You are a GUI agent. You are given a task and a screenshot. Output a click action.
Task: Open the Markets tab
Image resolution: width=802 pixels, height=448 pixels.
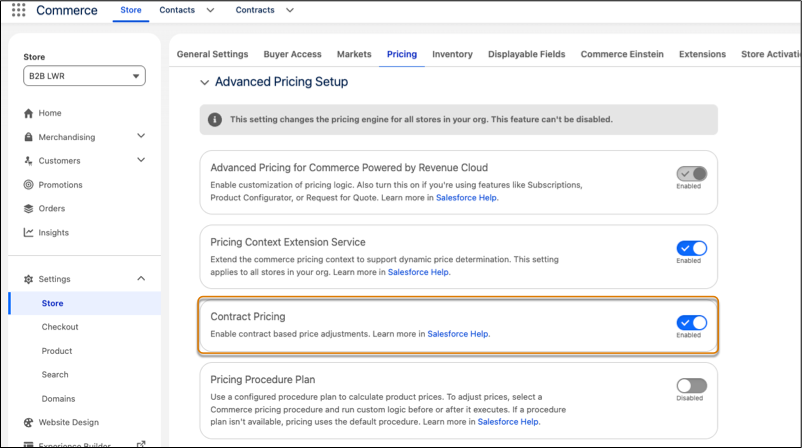click(x=354, y=54)
